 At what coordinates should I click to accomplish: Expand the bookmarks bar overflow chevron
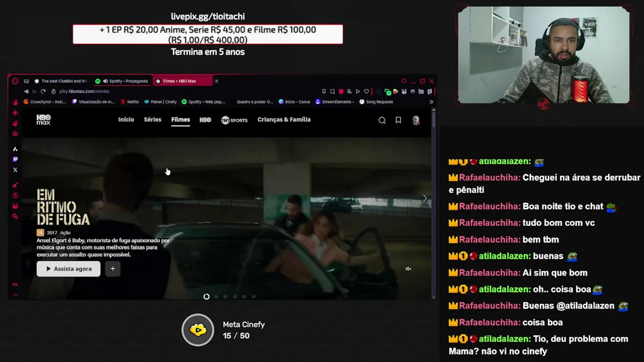click(431, 102)
